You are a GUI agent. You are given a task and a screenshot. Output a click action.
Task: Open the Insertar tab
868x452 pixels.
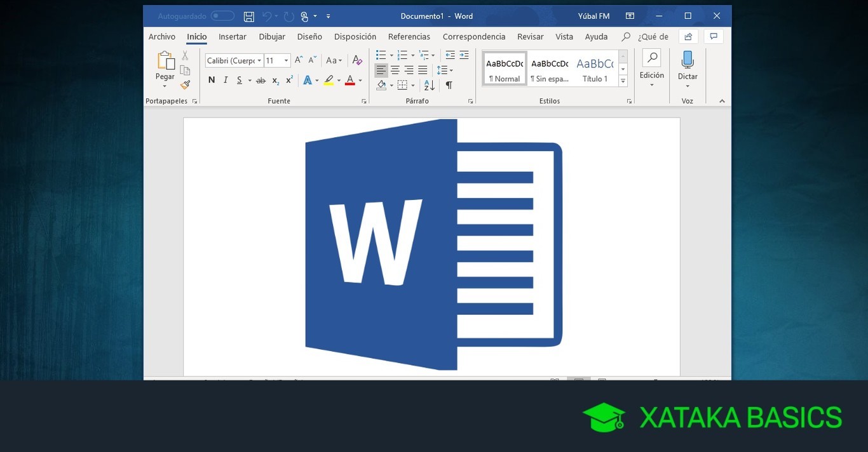click(x=233, y=37)
